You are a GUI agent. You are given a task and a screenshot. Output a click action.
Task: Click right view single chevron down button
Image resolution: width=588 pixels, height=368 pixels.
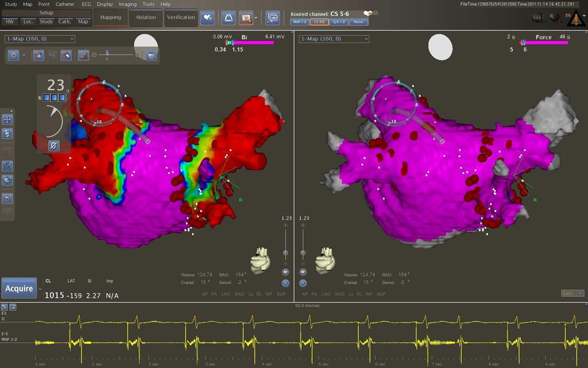pyautogui.click(x=303, y=272)
